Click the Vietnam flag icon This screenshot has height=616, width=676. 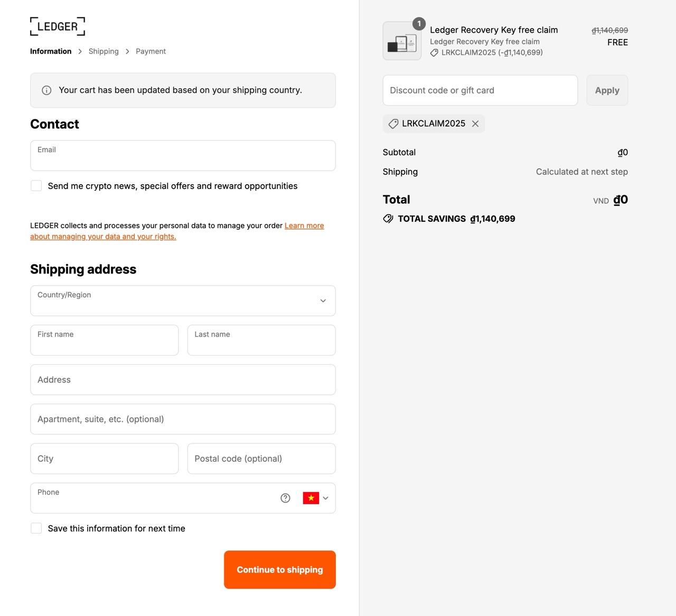311,498
